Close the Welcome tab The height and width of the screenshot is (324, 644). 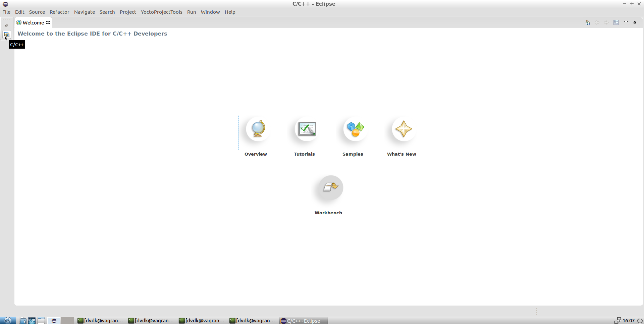click(x=48, y=22)
